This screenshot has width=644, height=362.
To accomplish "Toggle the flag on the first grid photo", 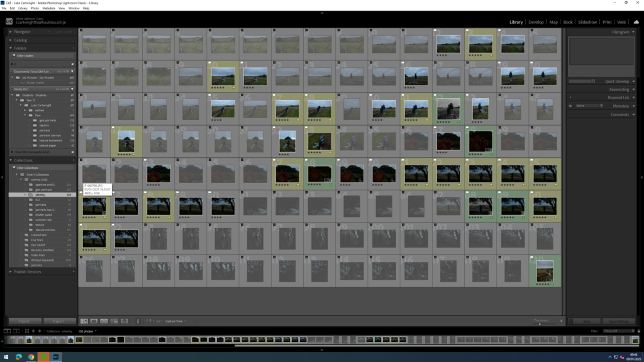I will coord(81,30).
